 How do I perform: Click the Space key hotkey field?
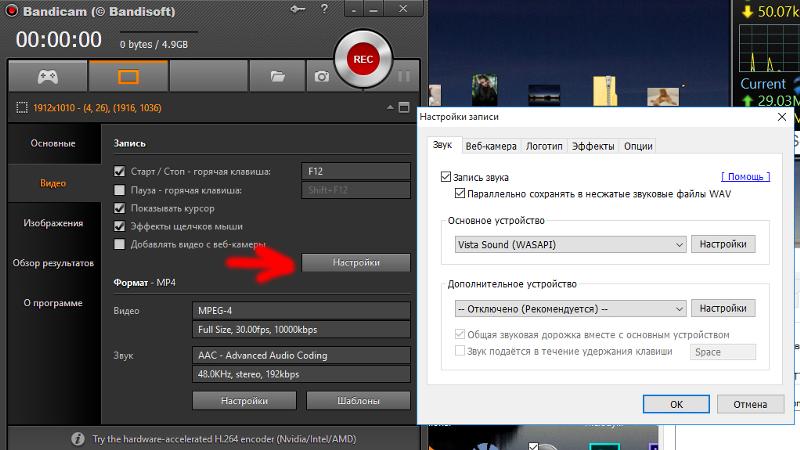coord(722,352)
